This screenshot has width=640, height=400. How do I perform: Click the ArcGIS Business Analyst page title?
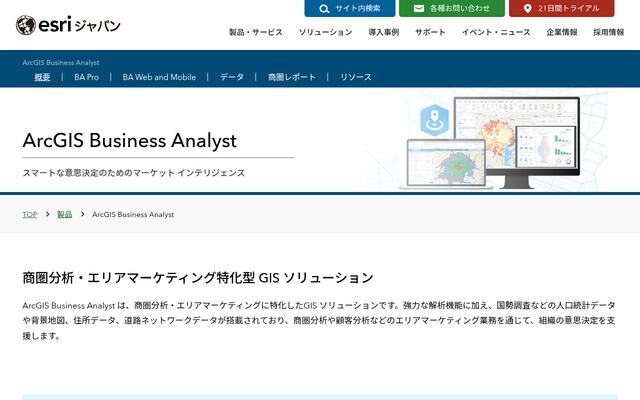pos(129,140)
